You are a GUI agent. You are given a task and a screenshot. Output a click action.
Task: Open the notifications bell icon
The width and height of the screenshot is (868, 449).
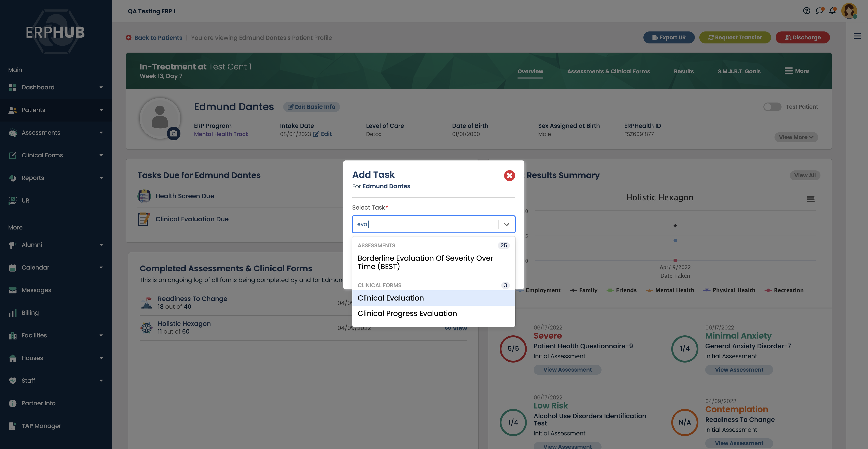832,11
